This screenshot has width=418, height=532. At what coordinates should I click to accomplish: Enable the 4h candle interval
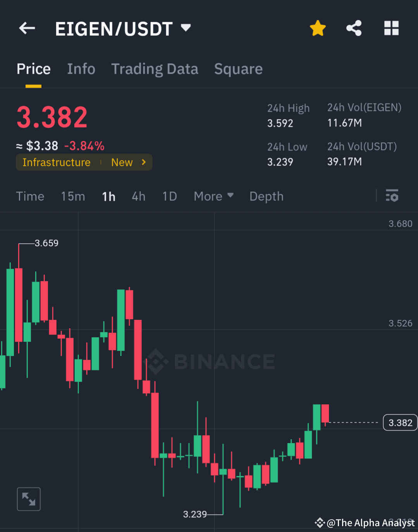[138, 196]
